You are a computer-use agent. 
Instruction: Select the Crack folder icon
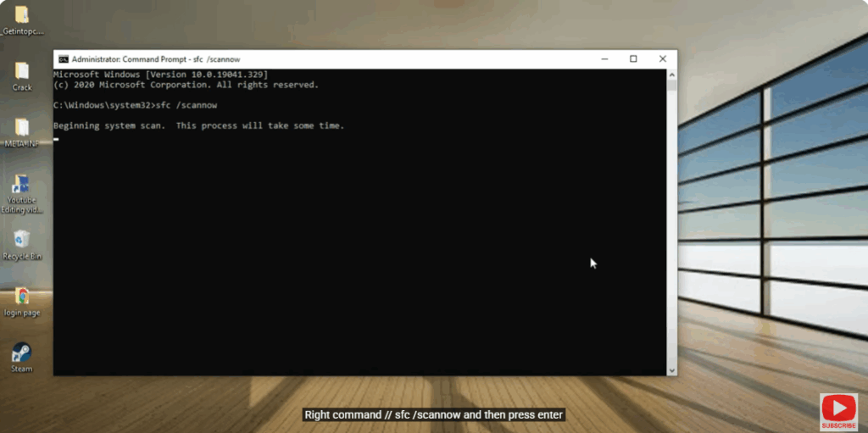click(22, 72)
